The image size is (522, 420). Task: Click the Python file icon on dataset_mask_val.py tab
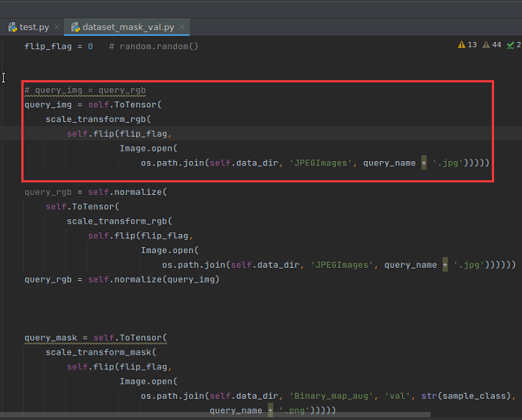coord(76,27)
